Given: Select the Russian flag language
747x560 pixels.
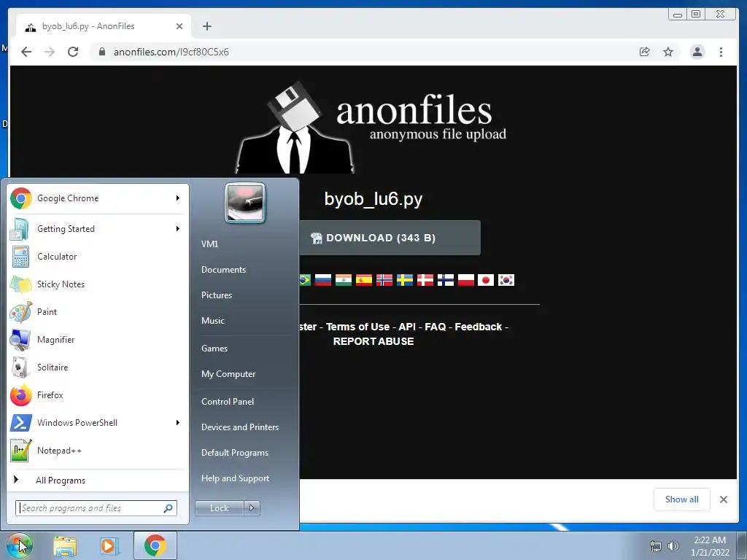Looking at the screenshot, I should 323,280.
